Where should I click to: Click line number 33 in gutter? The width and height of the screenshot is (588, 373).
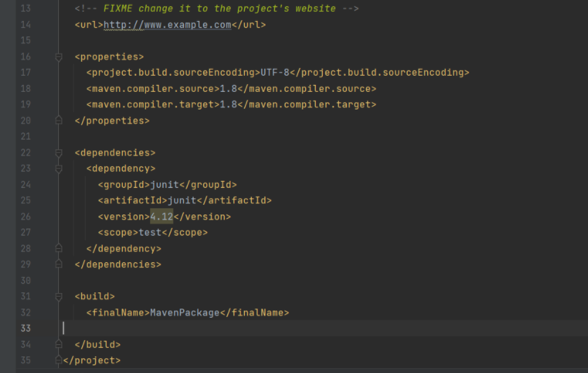click(x=25, y=328)
